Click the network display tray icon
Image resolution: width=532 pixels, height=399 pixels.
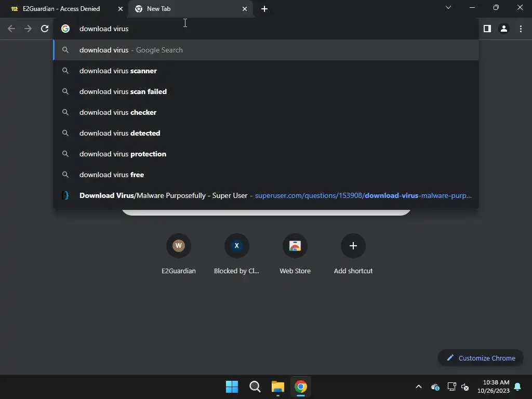451,387
